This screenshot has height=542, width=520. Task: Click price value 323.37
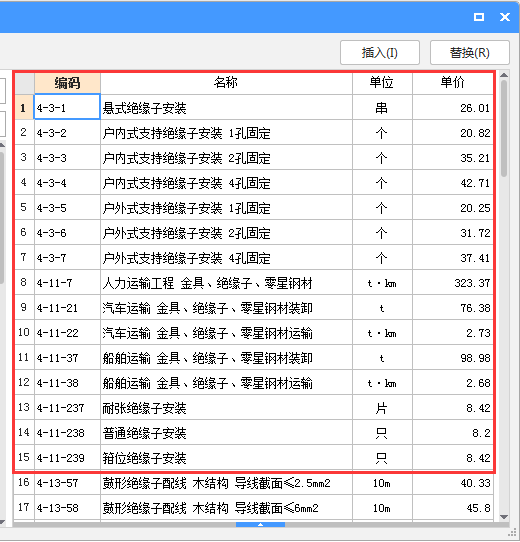coord(472,283)
